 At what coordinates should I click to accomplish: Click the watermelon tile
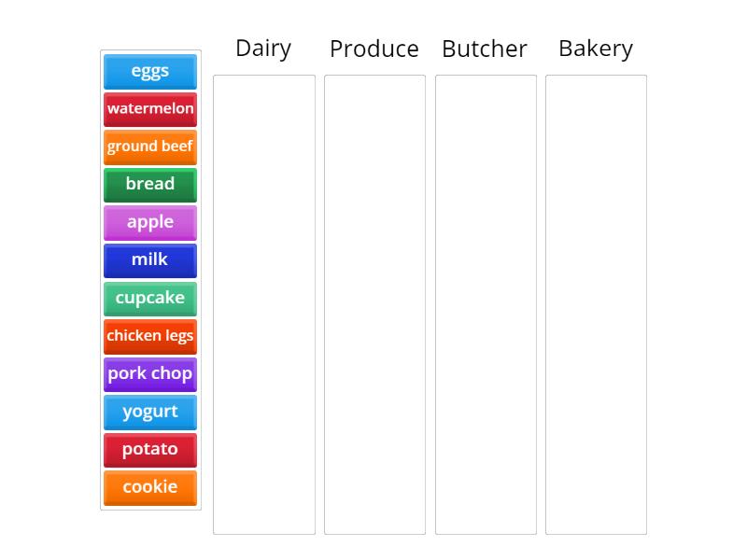149,109
